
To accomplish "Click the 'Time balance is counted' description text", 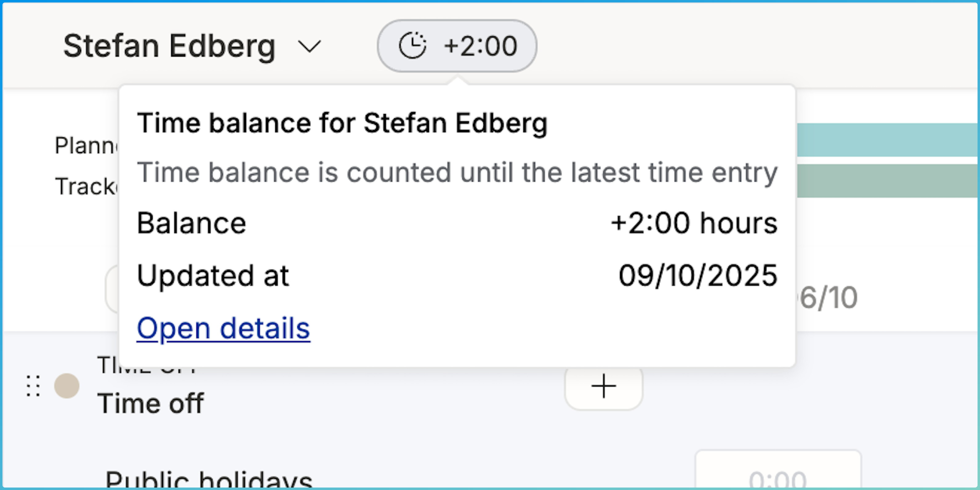I will (457, 173).
